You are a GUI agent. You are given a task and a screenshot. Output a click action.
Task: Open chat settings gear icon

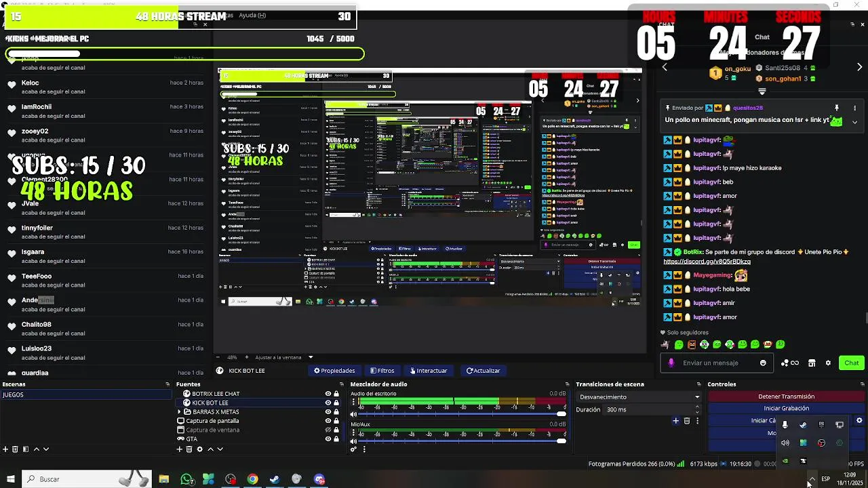click(828, 363)
